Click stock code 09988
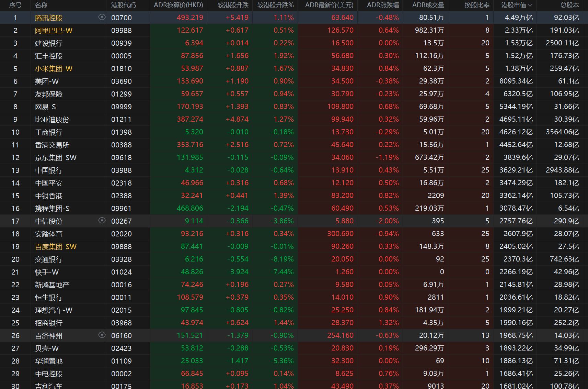Viewport: 588px width, 389px height. tap(122, 31)
